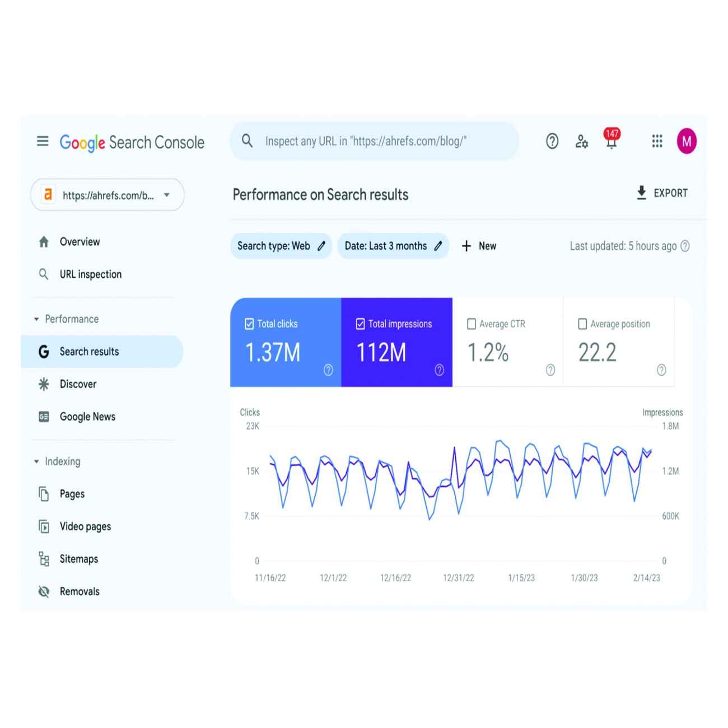Viewport: 728px width, 728px height.
Task: Select Search results in the sidebar
Action: pos(102,352)
